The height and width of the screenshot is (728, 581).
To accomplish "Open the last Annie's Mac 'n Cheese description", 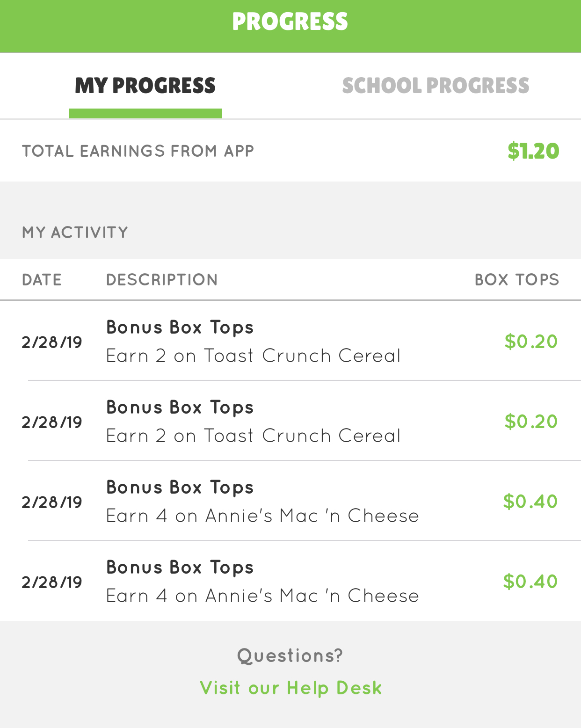I will coord(262,596).
